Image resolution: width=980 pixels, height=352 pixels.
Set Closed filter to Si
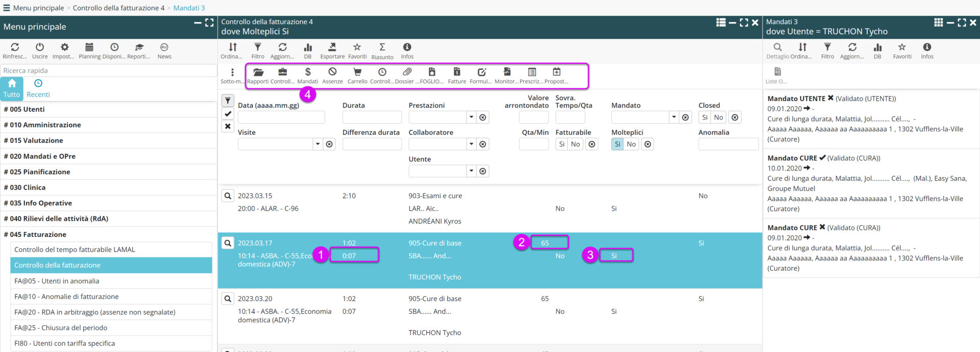(705, 118)
